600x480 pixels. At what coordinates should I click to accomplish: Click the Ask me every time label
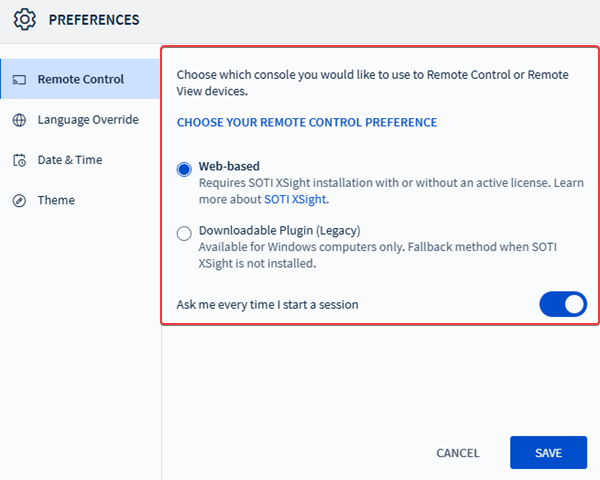tap(267, 304)
